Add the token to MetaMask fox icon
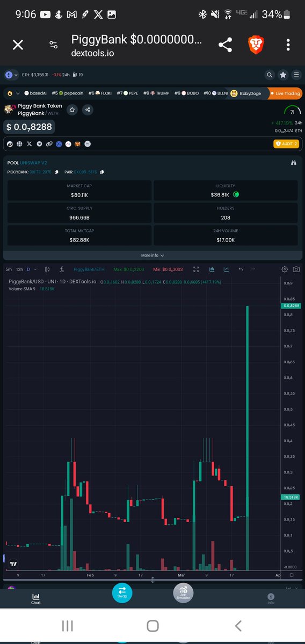The width and height of the screenshot is (305, 644). point(78,144)
